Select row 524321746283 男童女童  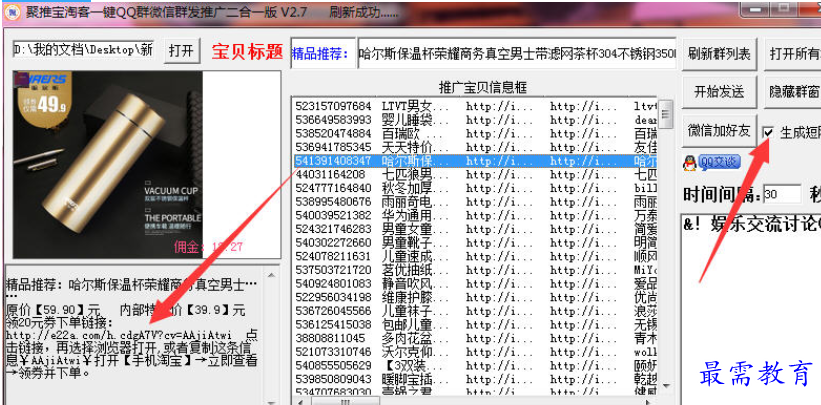pos(474,229)
